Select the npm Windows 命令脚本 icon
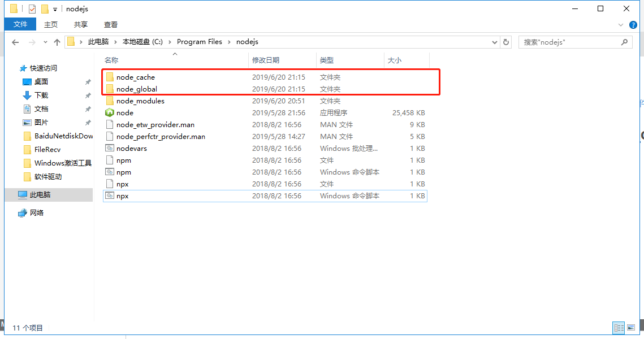The width and height of the screenshot is (644, 339). [x=110, y=172]
